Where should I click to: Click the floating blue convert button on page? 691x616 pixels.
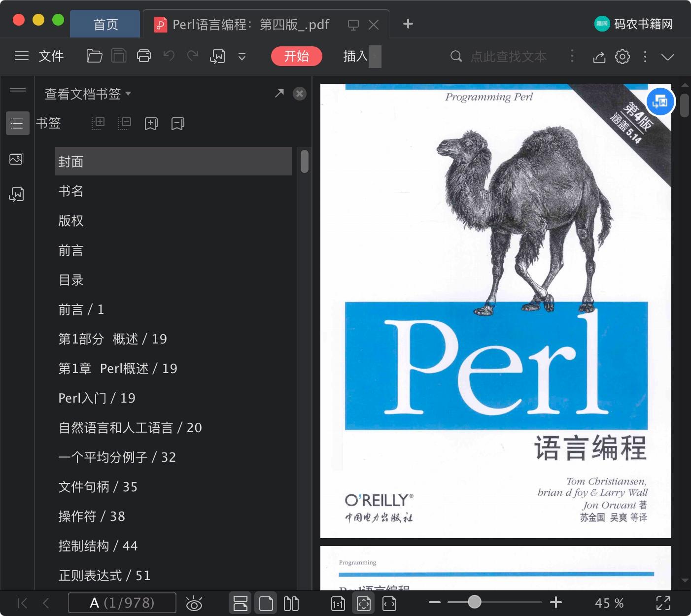(x=660, y=102)
